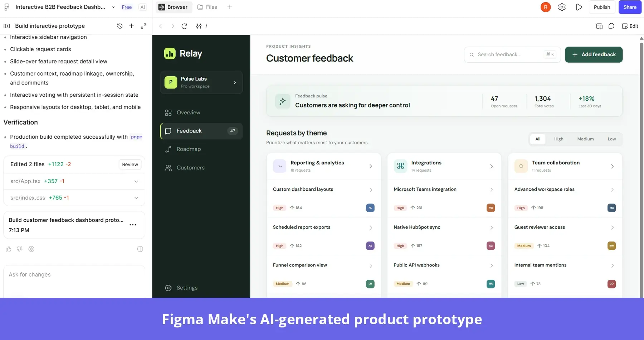Open the Microsoft Teams integration request
644x340 pixels.
(x=444, y=199)
